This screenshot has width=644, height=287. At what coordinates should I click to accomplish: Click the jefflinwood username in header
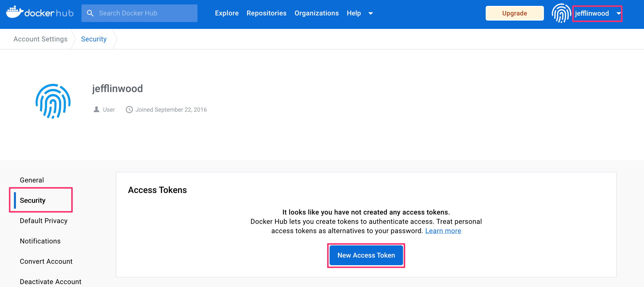(591, 13)
